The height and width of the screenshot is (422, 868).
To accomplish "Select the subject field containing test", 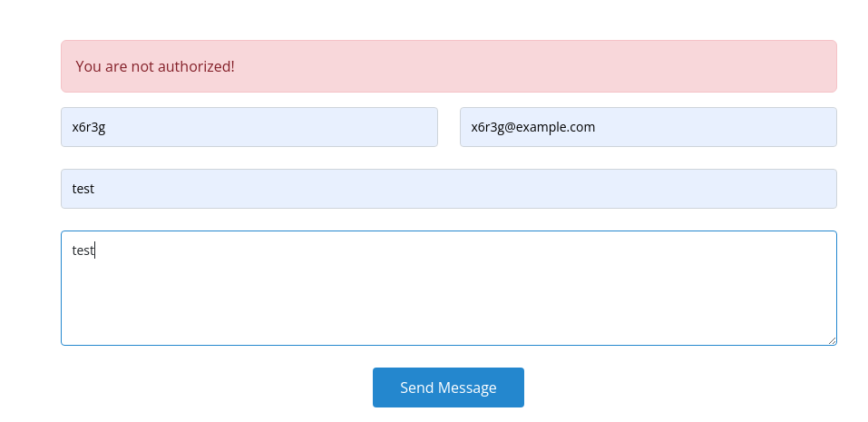I will point(448,189).
